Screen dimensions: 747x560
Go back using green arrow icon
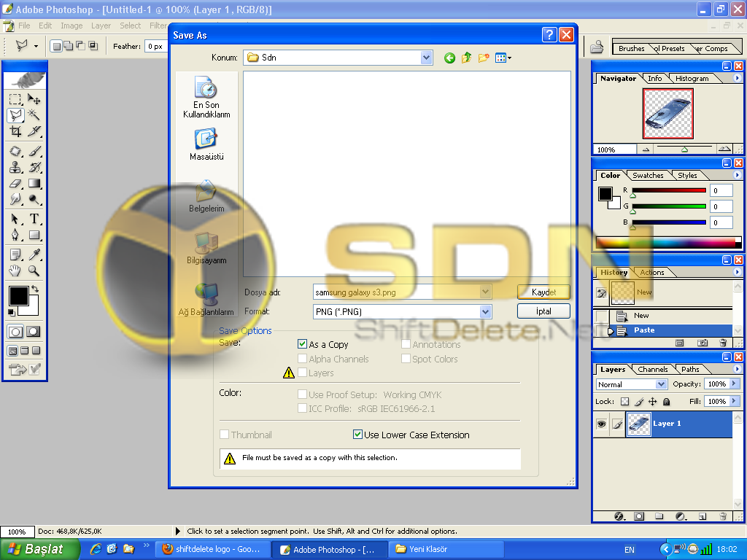click(x=449, y=58)
